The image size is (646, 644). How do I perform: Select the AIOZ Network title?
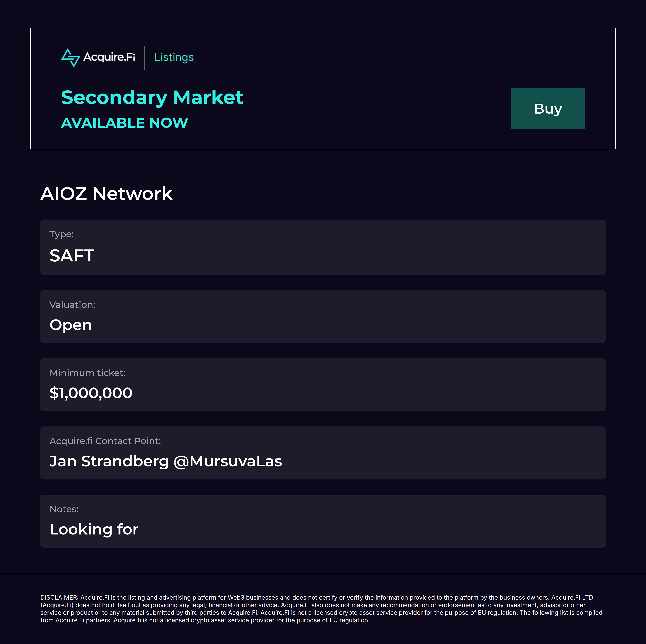(x=106, y=194)
